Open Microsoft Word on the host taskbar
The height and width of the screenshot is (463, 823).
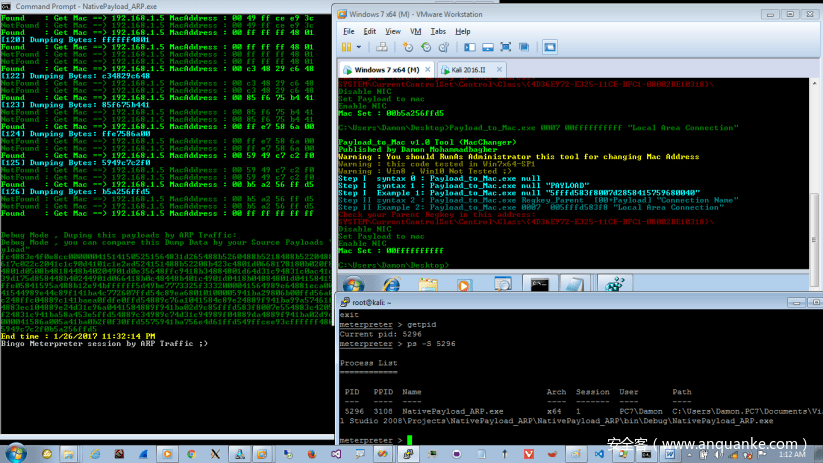point(670,454)
